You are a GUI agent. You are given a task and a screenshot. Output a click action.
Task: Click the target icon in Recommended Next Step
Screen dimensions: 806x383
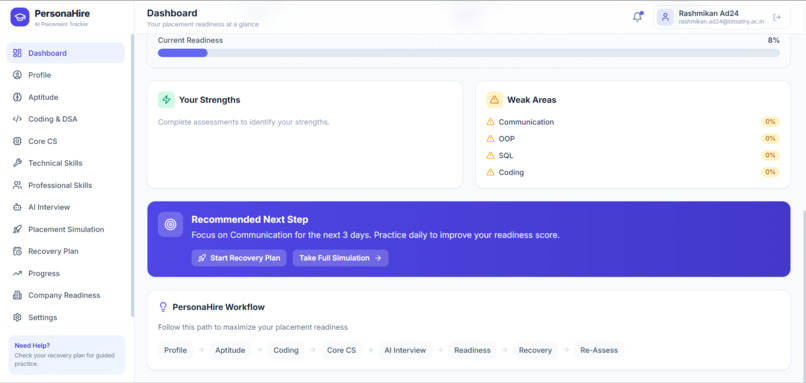[170, 225]
